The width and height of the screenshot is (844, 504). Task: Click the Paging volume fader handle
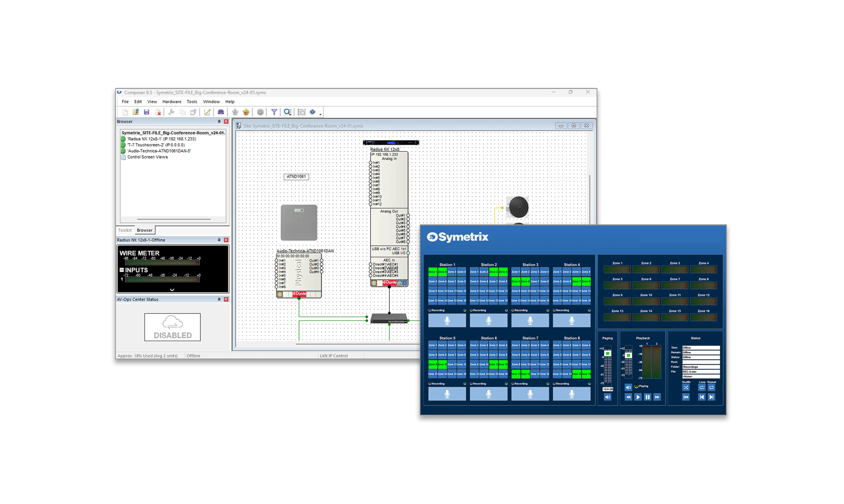pos(608,353)
